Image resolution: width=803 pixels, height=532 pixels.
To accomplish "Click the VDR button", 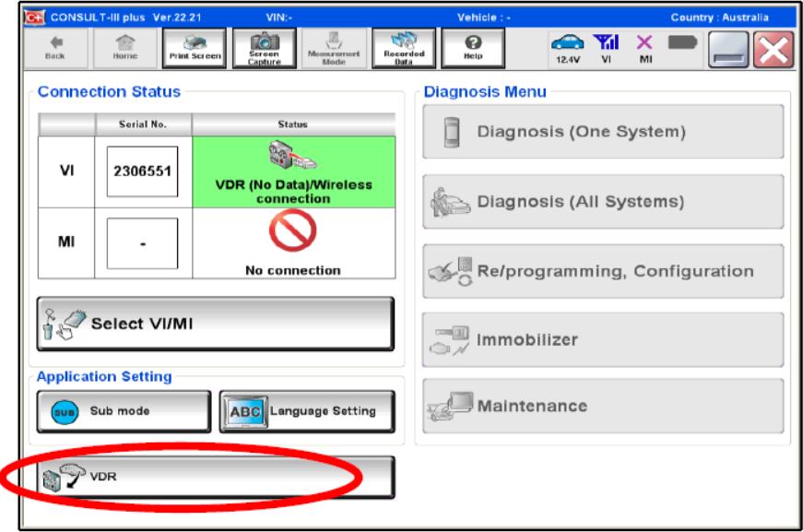I will click(x=215, y=478).
